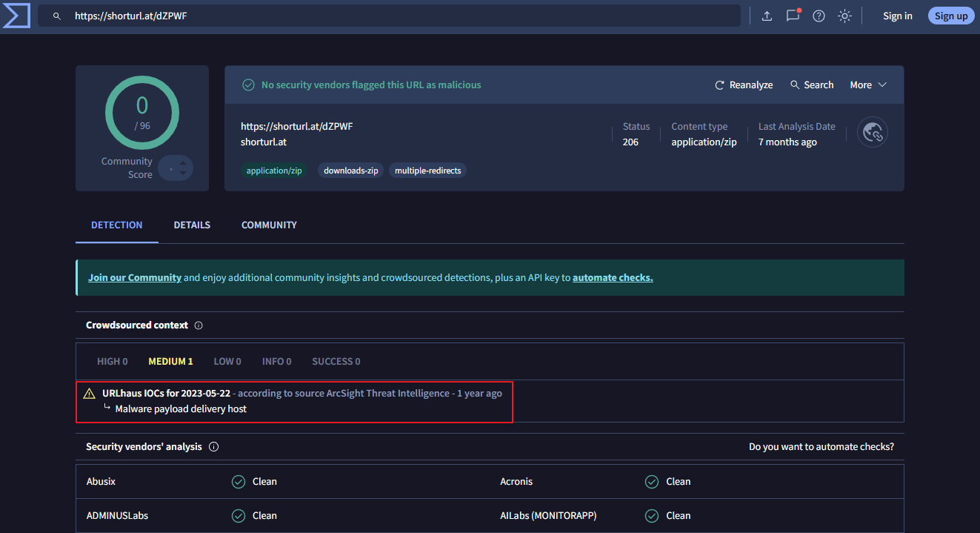Switch to the DETECTION tab
Viewport: 980px width, 533px height.
pyautogui.click(x=117, y=225)
